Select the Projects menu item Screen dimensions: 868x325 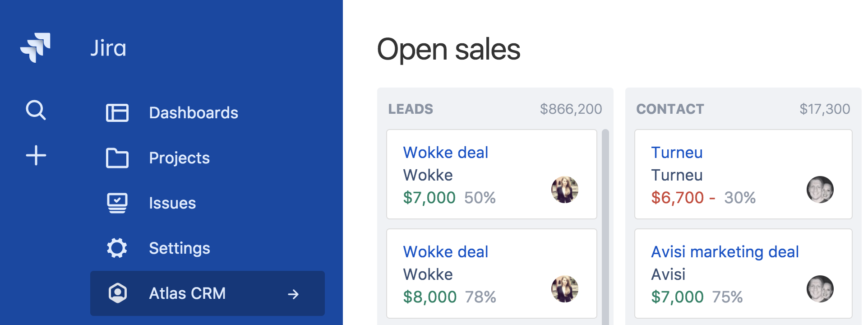tap(180, 158)
